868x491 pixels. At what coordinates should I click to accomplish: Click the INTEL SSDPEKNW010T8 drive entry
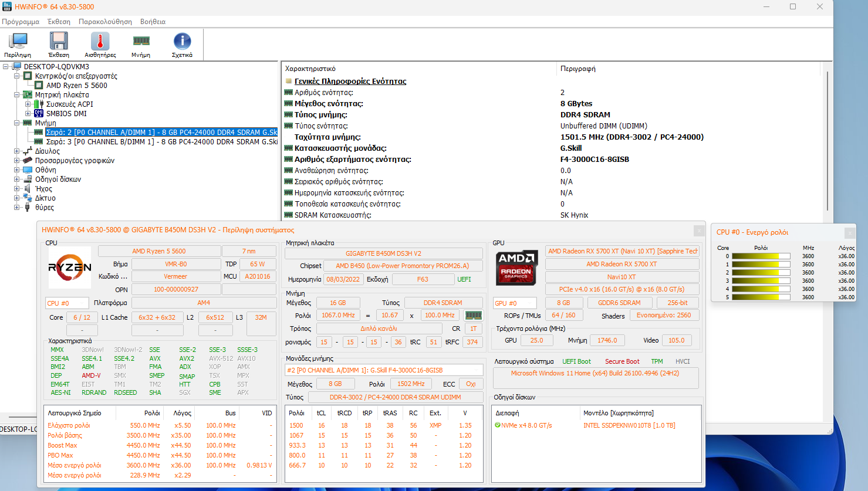pos(629,425)
